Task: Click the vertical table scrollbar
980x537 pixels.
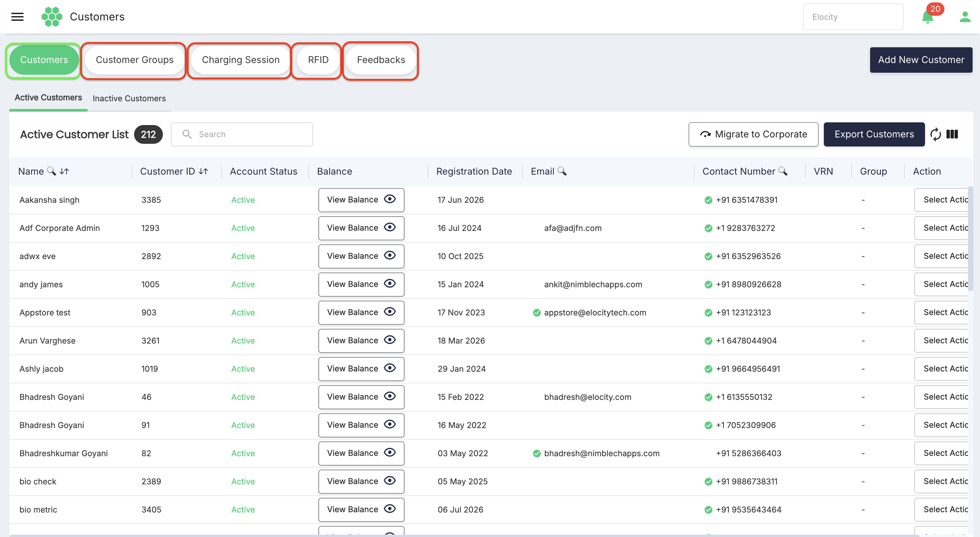Action: 970,239
